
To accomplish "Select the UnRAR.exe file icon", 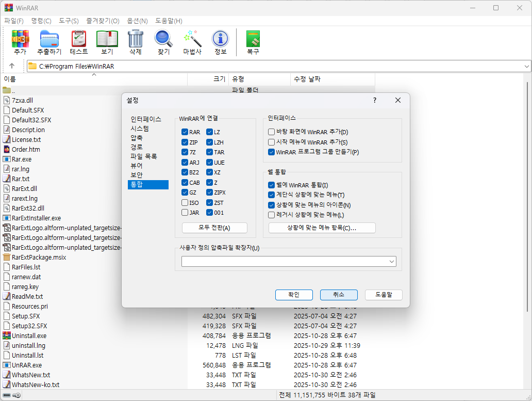I will click(7, 365).
